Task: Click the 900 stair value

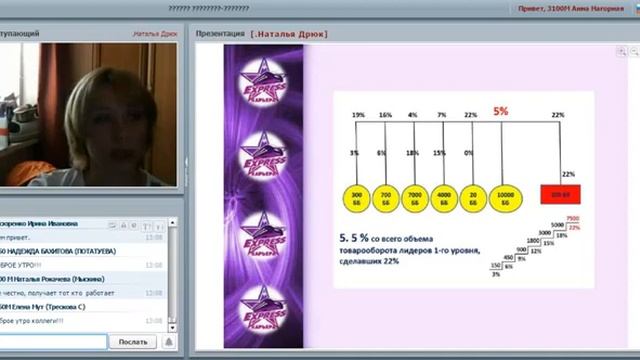Action: tap(521, 249)
